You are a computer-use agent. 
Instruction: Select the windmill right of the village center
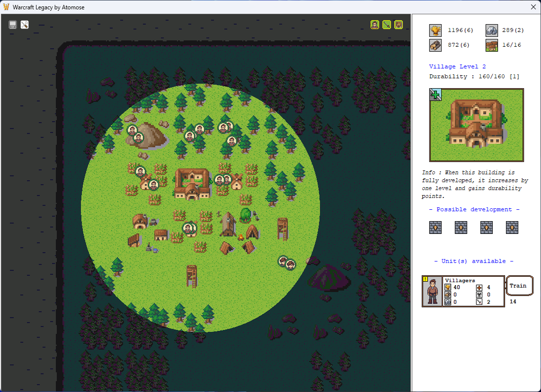tap(237, 182)
